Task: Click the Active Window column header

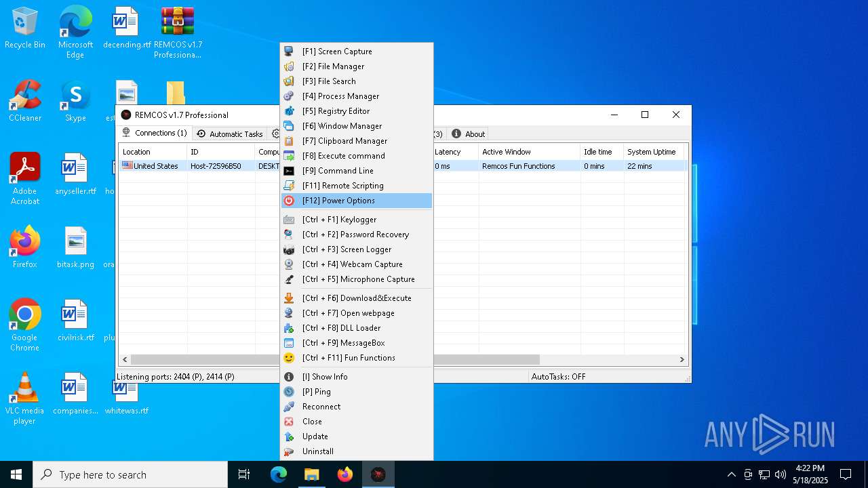Action: click(530, 152)
